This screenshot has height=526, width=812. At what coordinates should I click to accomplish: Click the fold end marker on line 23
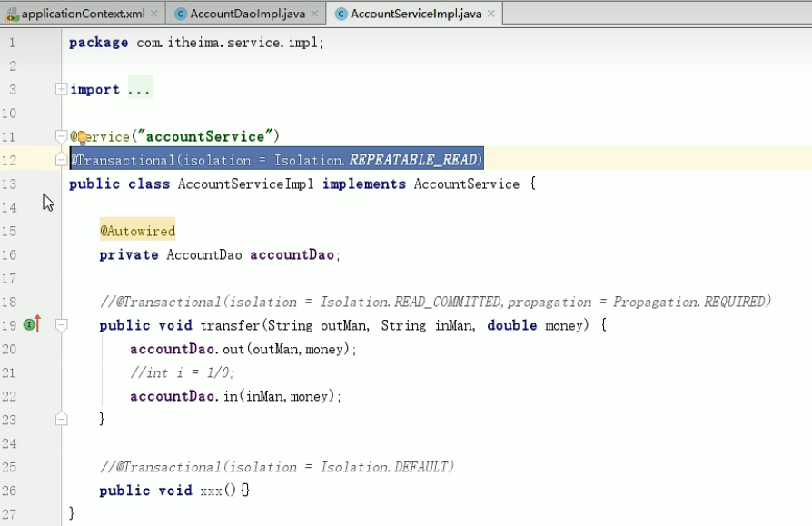(x=61, y=419)
